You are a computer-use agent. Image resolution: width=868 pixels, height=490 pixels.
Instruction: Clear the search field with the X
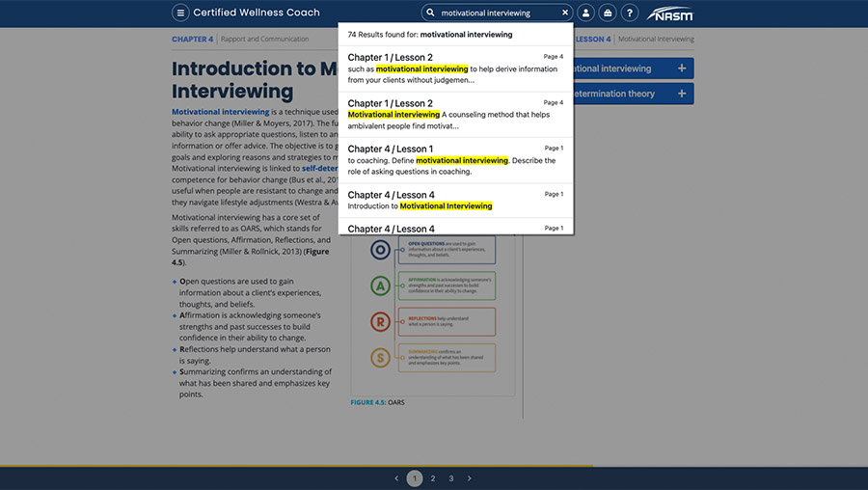tap(564, 13)
